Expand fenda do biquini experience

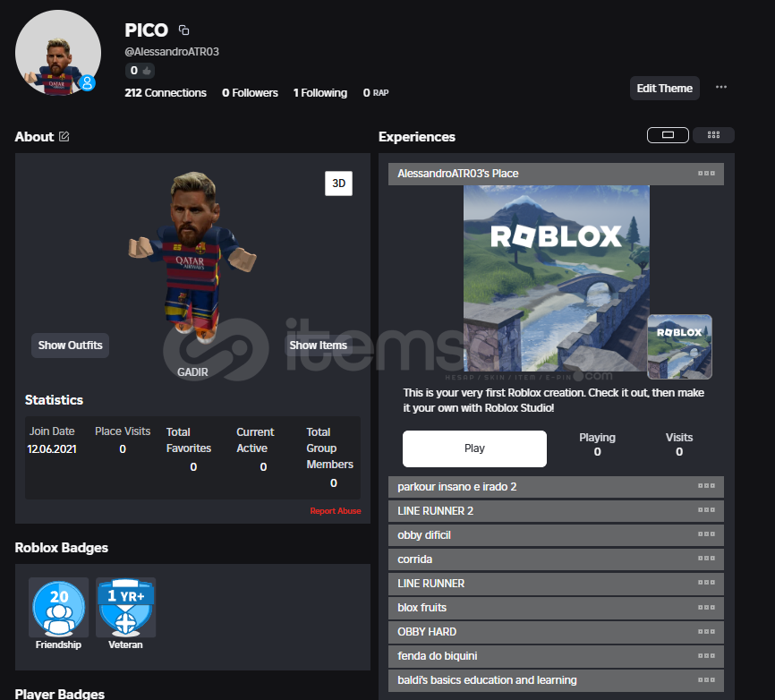click(556, 656)
